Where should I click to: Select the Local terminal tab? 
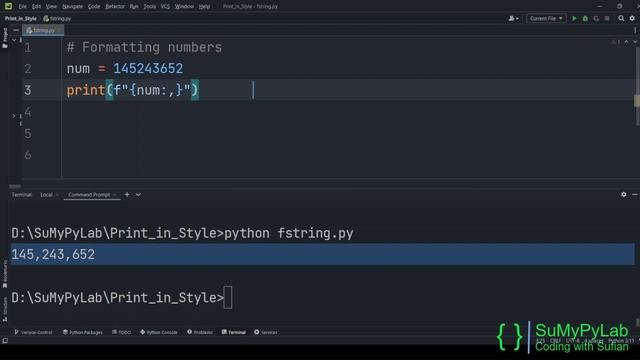coord(46,195)
